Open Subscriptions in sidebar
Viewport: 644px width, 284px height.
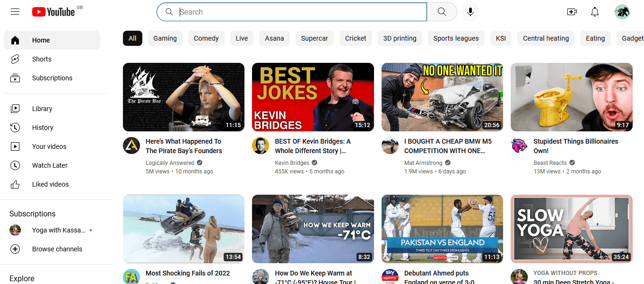pos(52,78)
